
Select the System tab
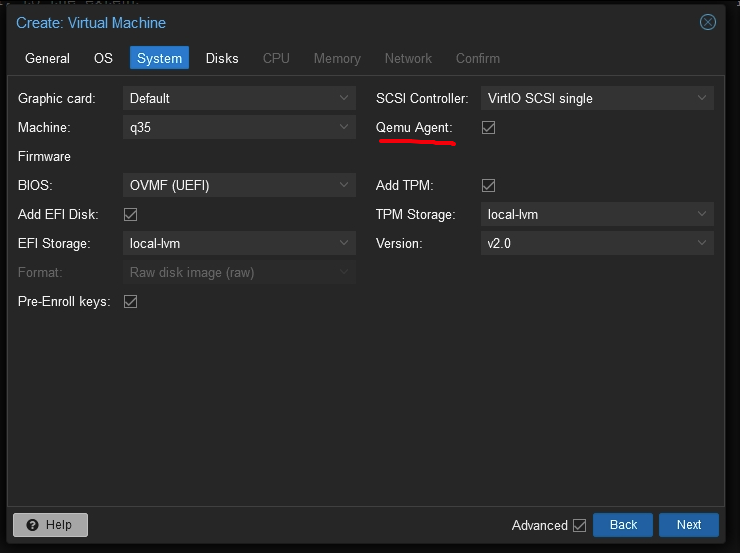(x=159, y=58)
